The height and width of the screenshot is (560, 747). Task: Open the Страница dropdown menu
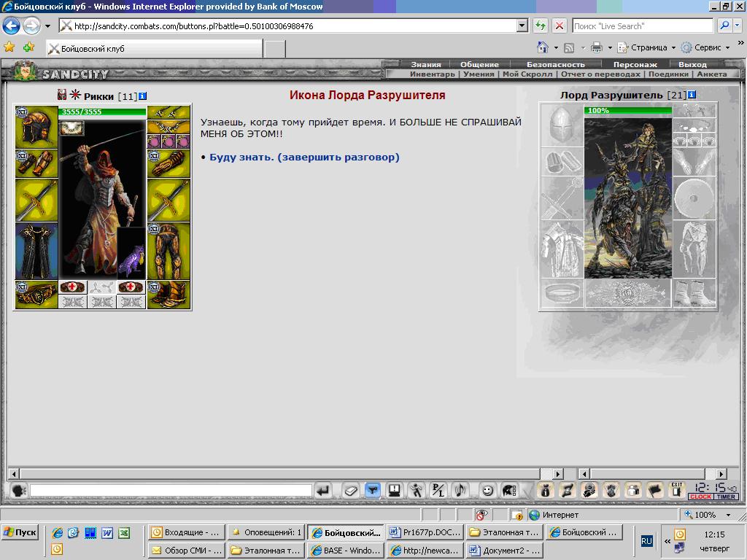tap(647, 47)
